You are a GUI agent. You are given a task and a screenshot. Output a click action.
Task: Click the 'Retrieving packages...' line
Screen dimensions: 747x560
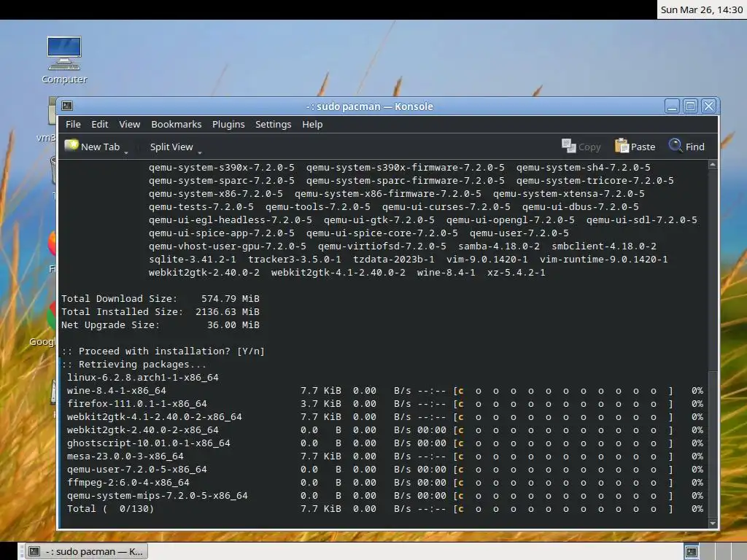[134, 365]
